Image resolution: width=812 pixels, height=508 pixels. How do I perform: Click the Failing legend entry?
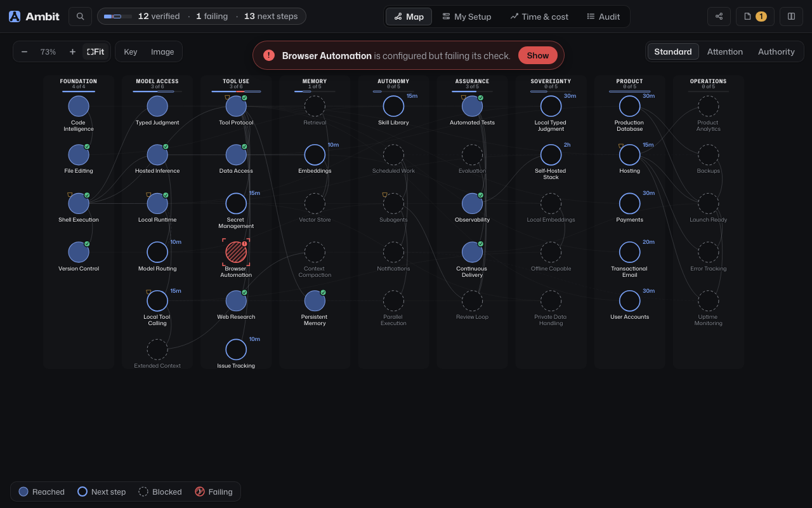(x=214, y=491)
